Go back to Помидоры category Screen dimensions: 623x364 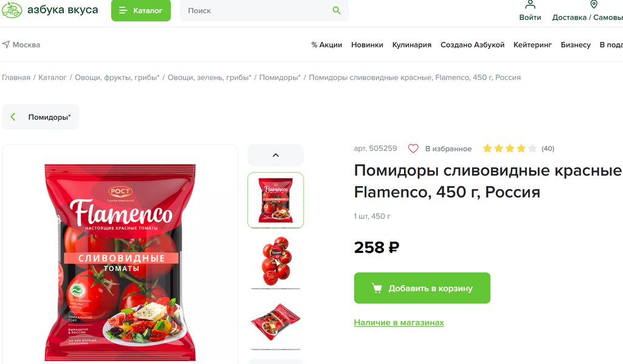pos(41,117)
